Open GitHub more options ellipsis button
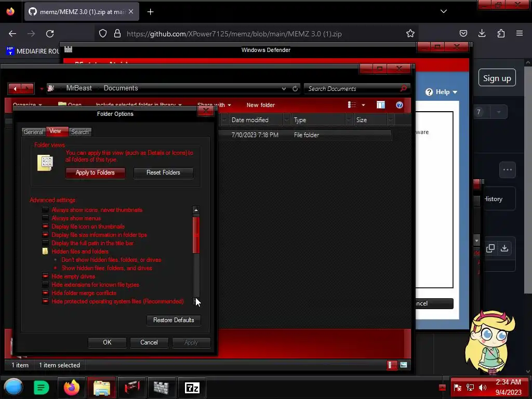Viewport: 532px width, 399px height. [507, 170]
